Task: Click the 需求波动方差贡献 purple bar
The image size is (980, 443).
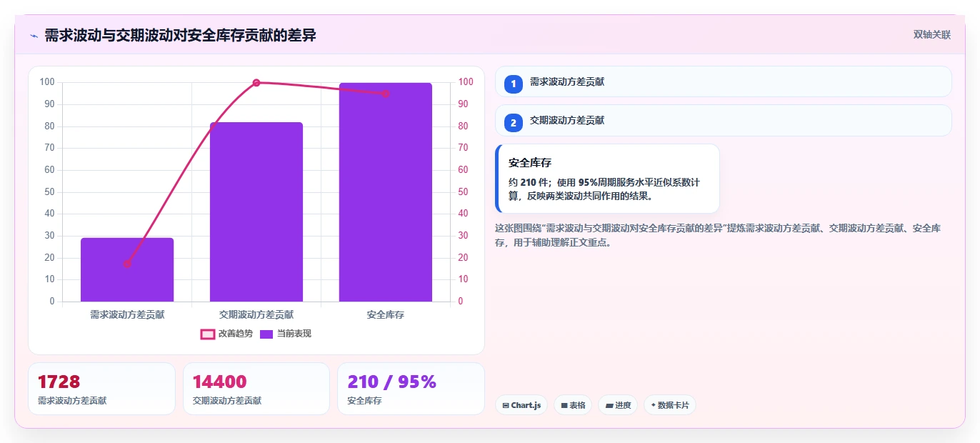Action: click(x=127, y=269)
